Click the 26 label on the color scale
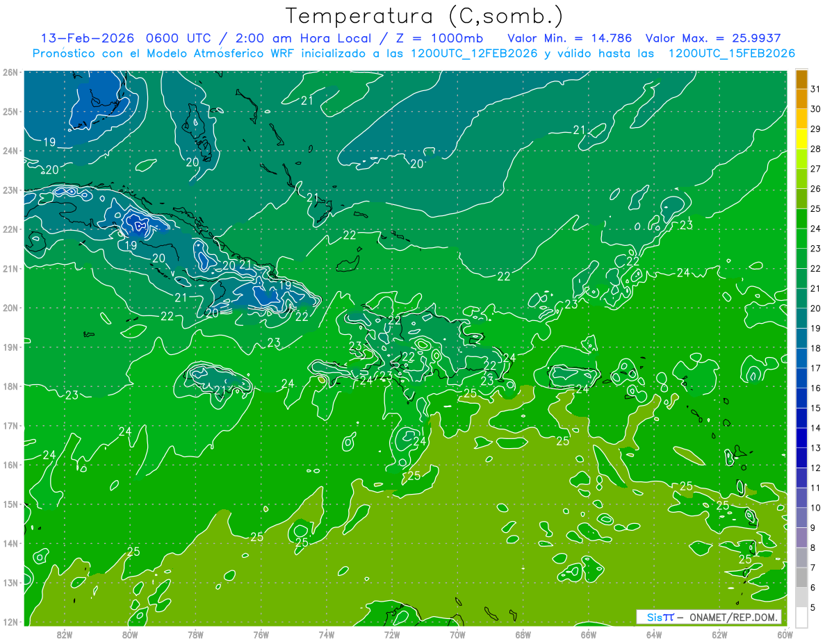 click(x=815, y=189)
